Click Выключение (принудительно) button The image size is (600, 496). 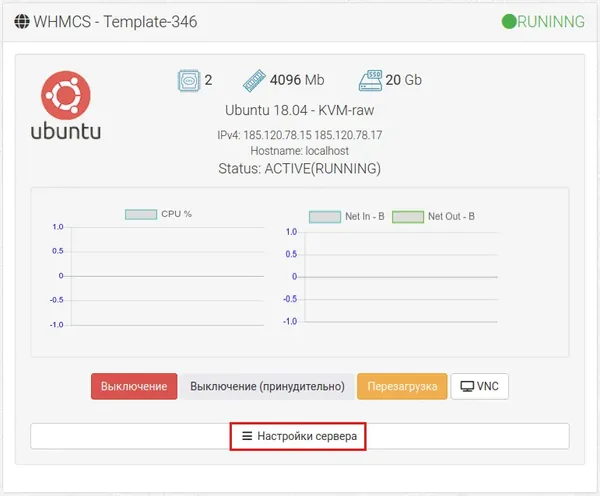(267, 386)
